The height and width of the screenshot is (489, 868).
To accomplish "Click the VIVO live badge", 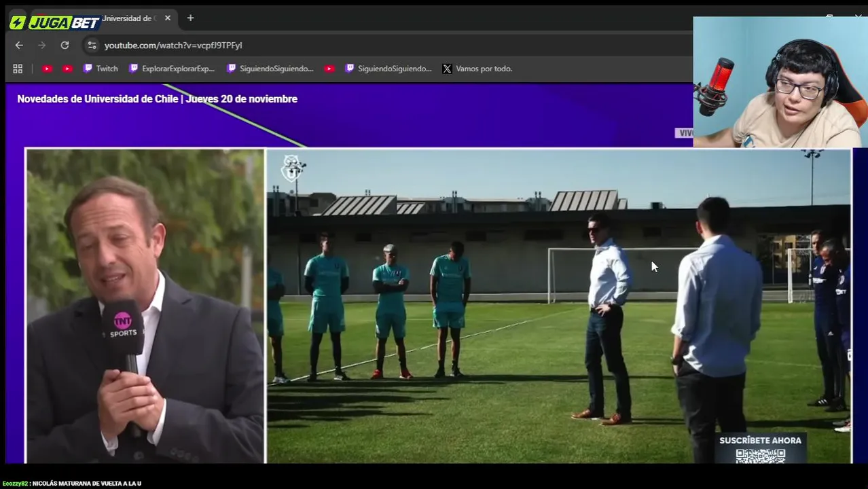I will [x=685, y=133].
